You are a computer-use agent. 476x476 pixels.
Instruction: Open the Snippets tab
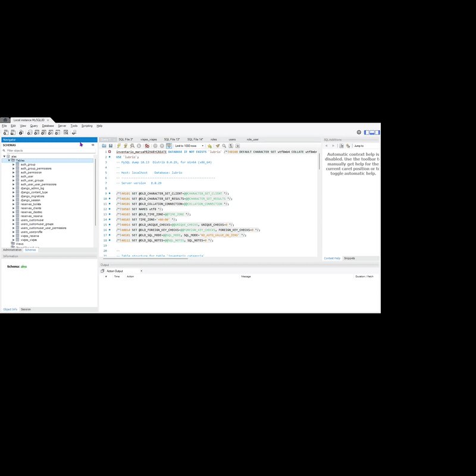349,258
